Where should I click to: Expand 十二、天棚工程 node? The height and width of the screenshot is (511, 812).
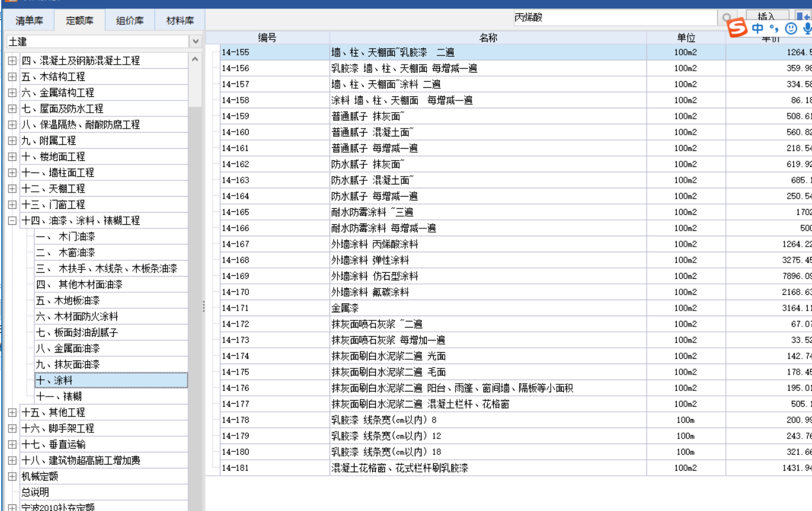(12, 189)
